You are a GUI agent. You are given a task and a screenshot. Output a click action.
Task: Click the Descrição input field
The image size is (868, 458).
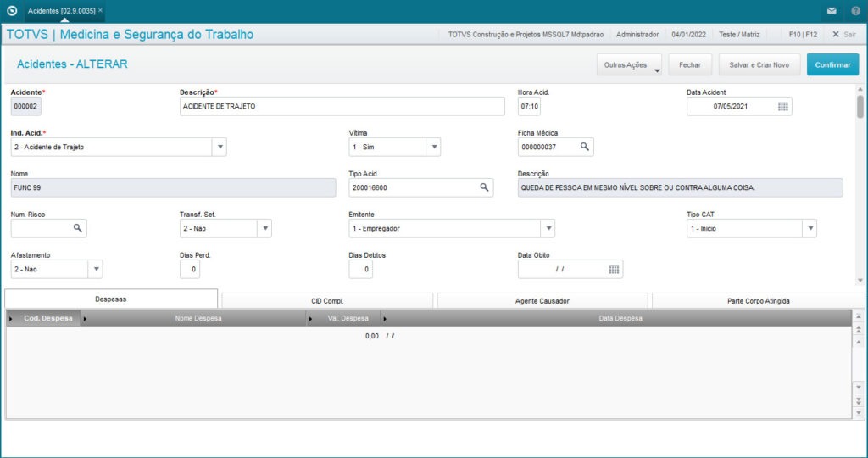(x=342, y=106)
